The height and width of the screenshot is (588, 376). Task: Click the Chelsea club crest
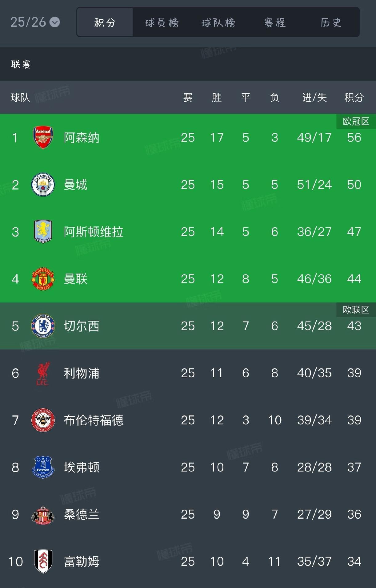coord(43,326)
